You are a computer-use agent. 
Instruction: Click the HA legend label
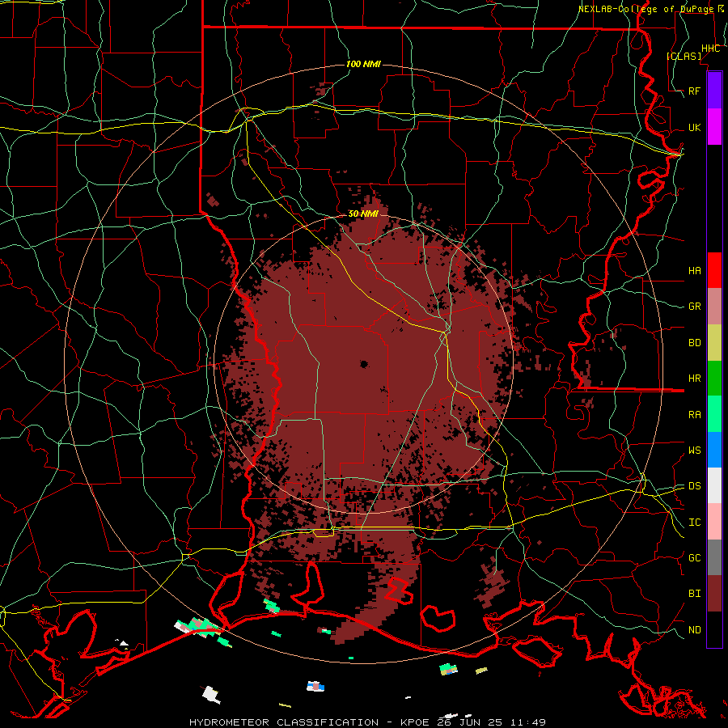[694, 270]
